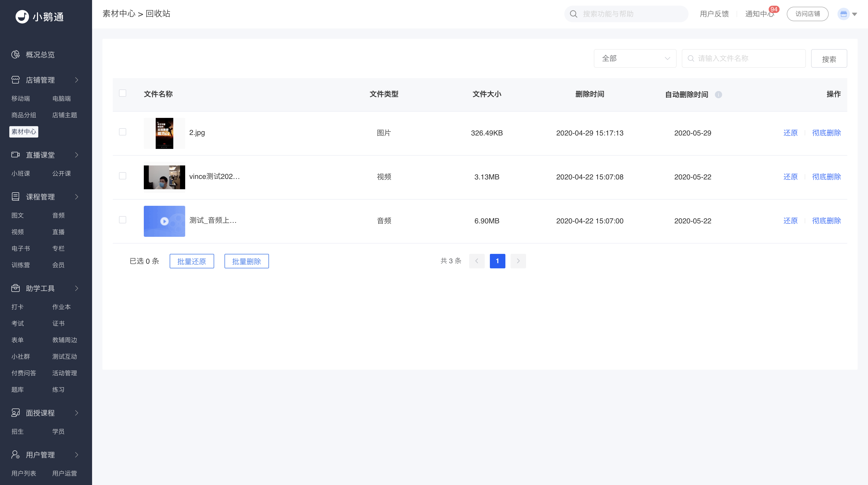
Task: Open the 全部 file type dropdown
Action: coord(635,59)
